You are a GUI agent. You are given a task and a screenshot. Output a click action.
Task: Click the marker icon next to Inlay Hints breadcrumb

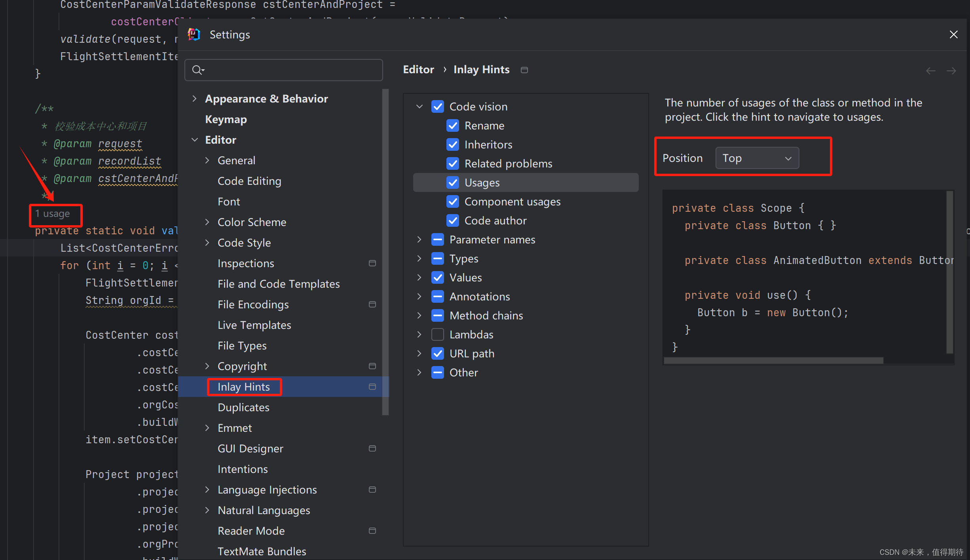524,70
